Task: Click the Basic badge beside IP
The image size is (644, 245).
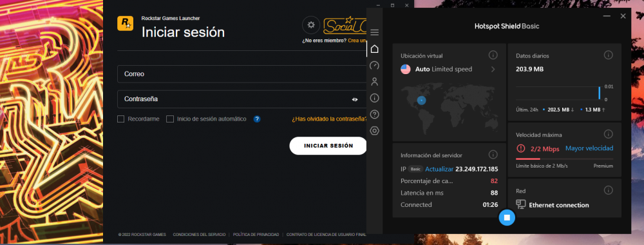Action: pos(415,169)
